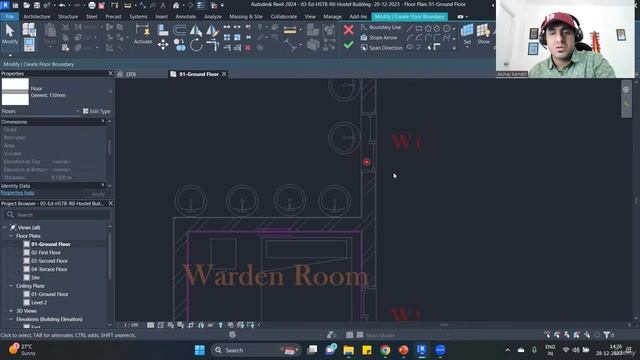
Task: Select the Offset tool
Action: [179, 30]
